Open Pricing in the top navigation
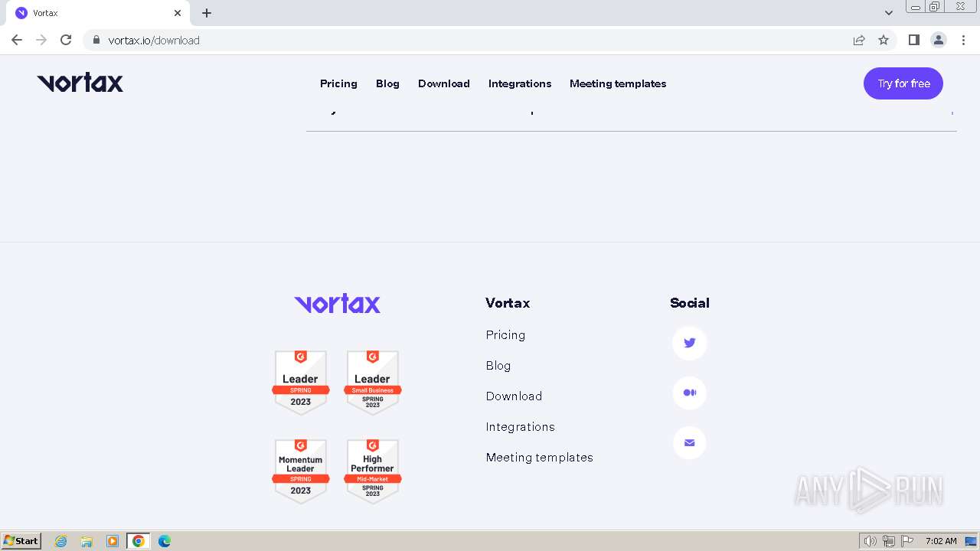This screenshot has width=980, height=551. click(338, 83)
